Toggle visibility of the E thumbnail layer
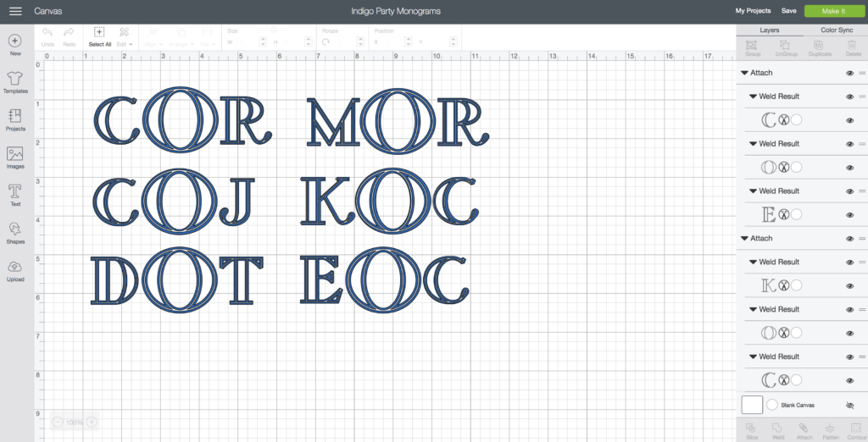Image resolution: width=868 pixels, height=442 pixels. pyautogui.click(x=849, y=214)
